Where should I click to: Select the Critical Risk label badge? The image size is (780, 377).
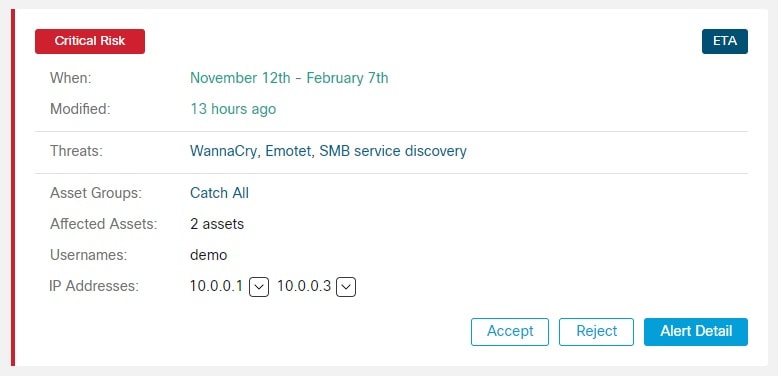pyautogui.click(x=90, y=41)
